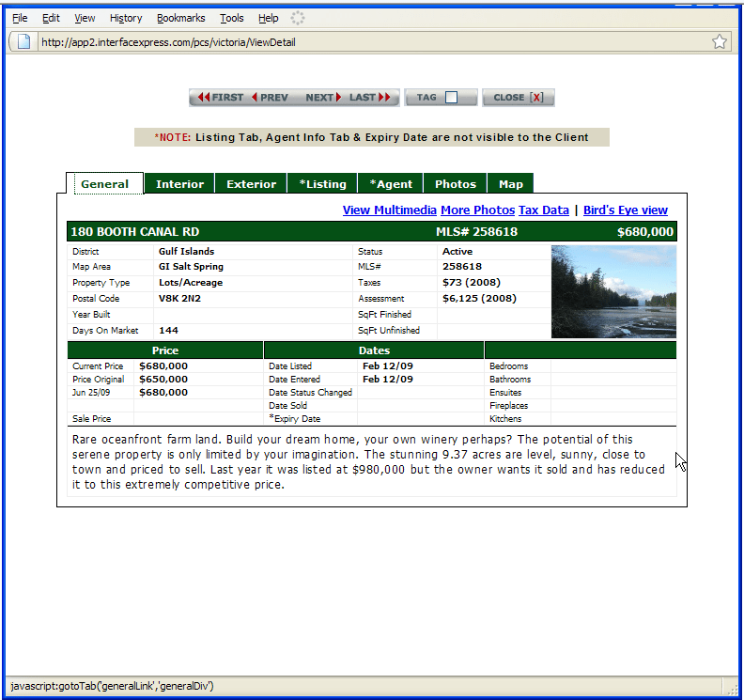Switch to the *Listing tab

322,183
